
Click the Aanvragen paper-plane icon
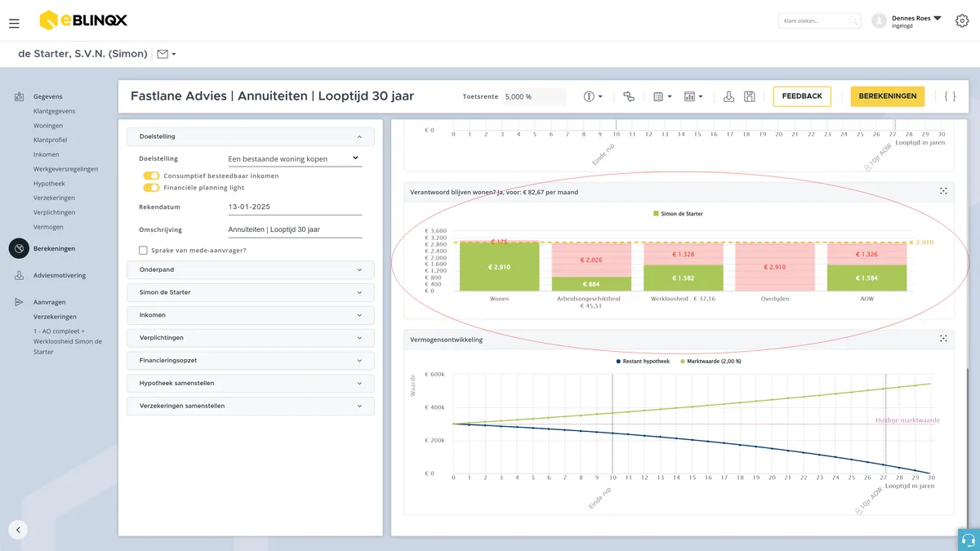[19, 302]
